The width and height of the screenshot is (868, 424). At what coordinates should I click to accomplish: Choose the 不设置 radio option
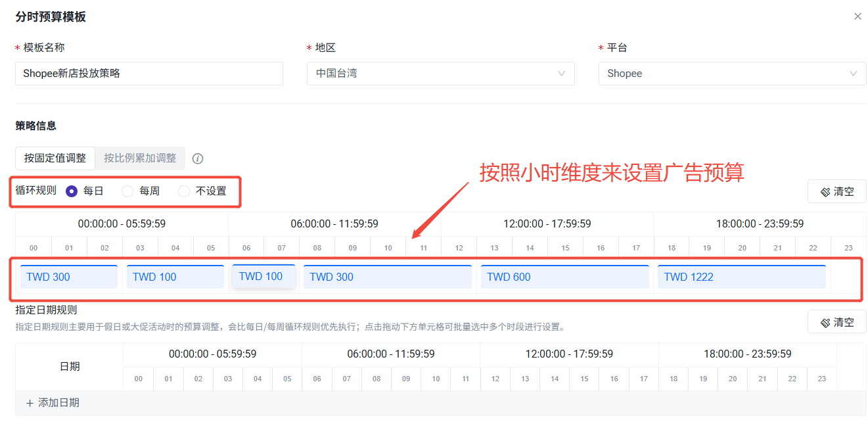tap(184, 191)
